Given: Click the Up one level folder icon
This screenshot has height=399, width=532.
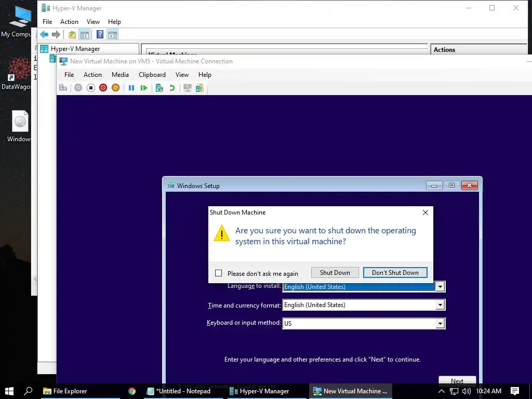Looking at the screenshot, I should coord(72,34).
